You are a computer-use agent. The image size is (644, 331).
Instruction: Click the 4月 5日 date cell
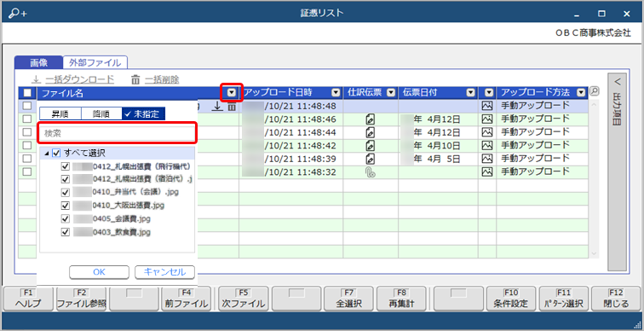click(x=437, y=159)
